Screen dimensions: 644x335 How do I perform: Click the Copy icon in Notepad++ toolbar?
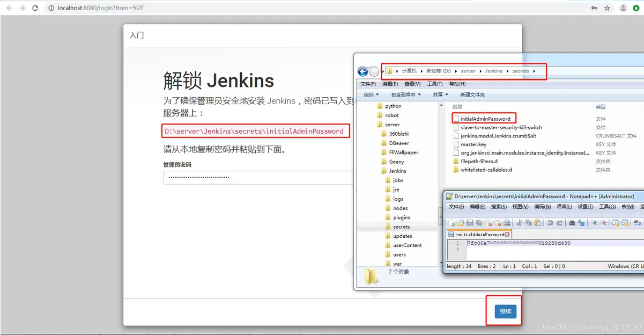(x=529, y=223)
